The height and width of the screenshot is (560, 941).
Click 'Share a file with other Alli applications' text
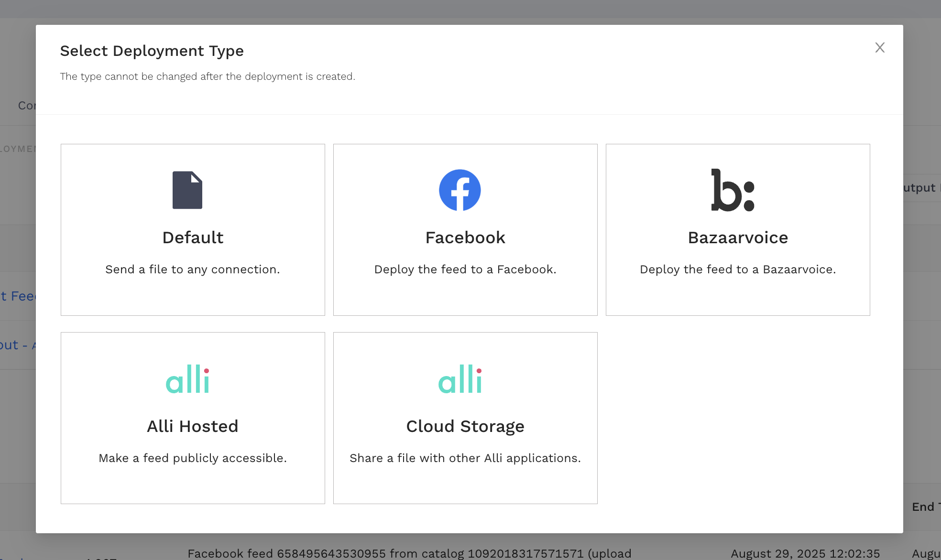[465, 458]
